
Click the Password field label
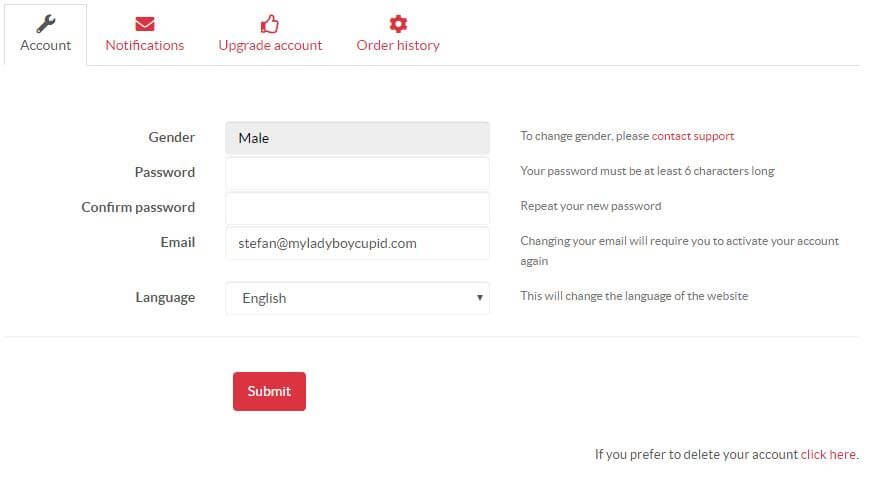165,172
